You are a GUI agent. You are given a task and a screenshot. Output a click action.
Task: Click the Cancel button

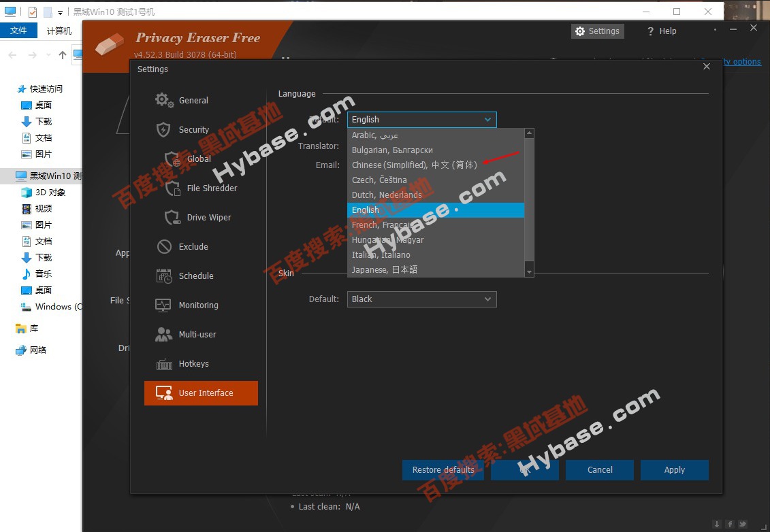(x=600, y=470)
